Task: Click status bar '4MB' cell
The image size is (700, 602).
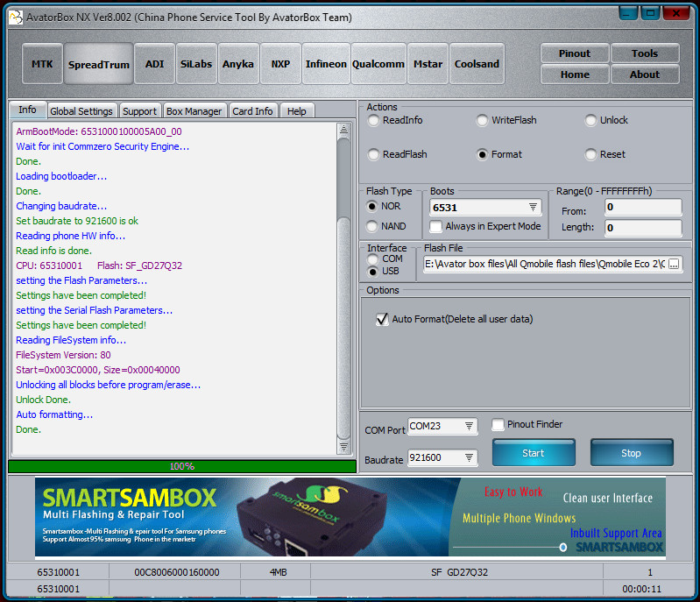Action: point(275,572)
